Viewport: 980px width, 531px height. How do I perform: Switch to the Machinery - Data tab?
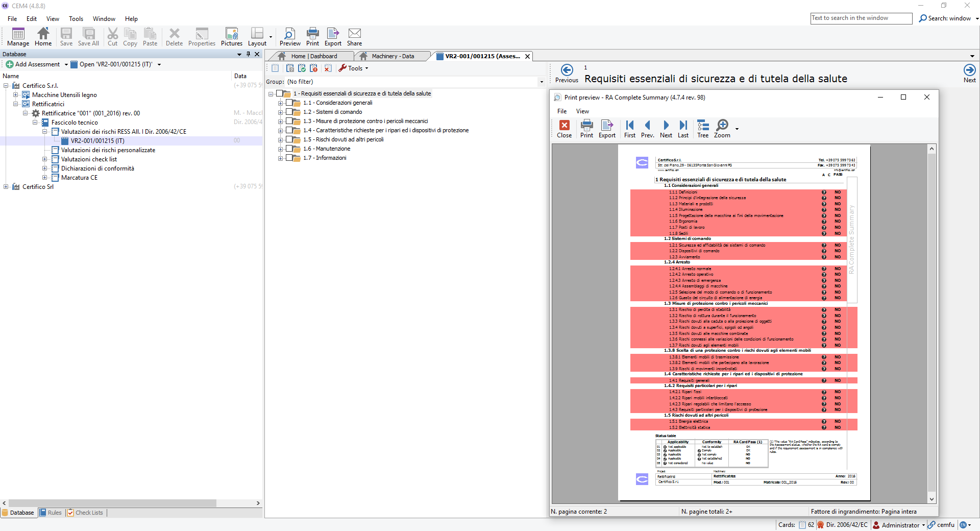(x=392, y=56)
